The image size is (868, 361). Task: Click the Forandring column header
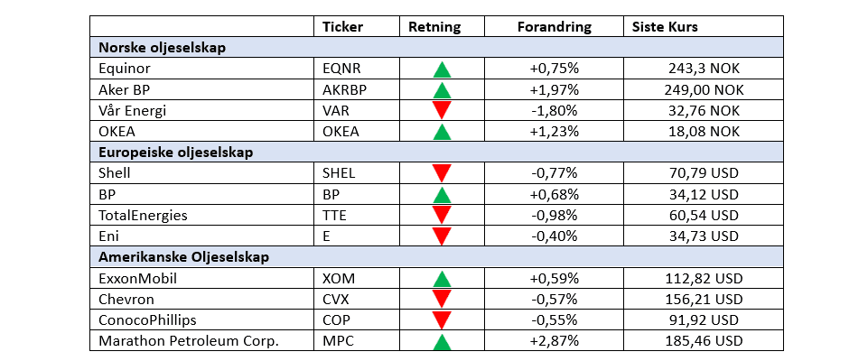pyautogui.click(x=554, y=27)
